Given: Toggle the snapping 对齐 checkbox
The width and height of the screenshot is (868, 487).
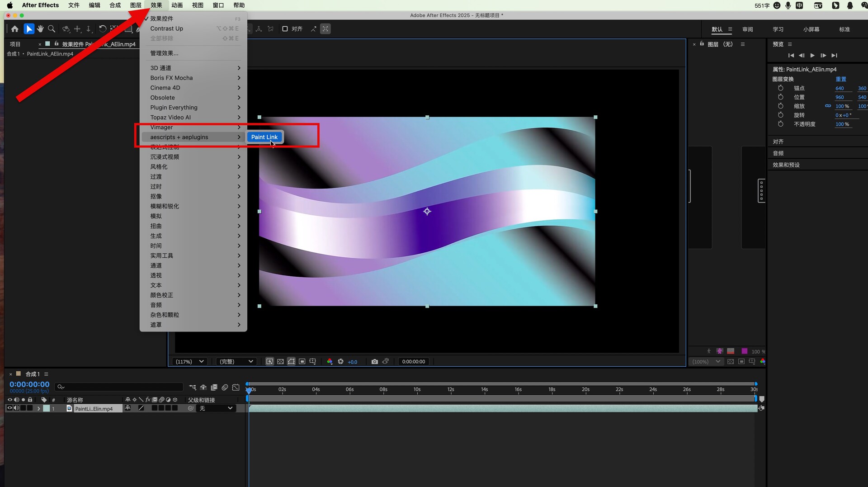Looking at the screenshot, I should 285,29.
